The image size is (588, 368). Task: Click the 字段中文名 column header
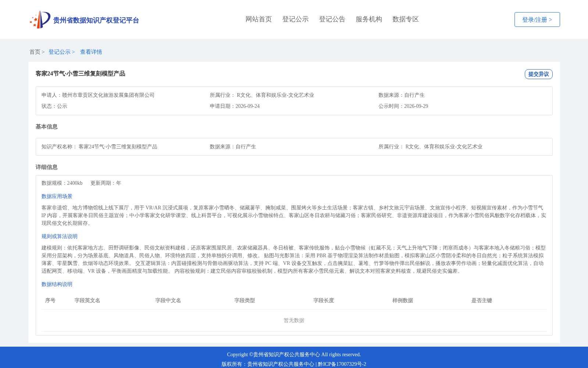[x=168, y=300]
